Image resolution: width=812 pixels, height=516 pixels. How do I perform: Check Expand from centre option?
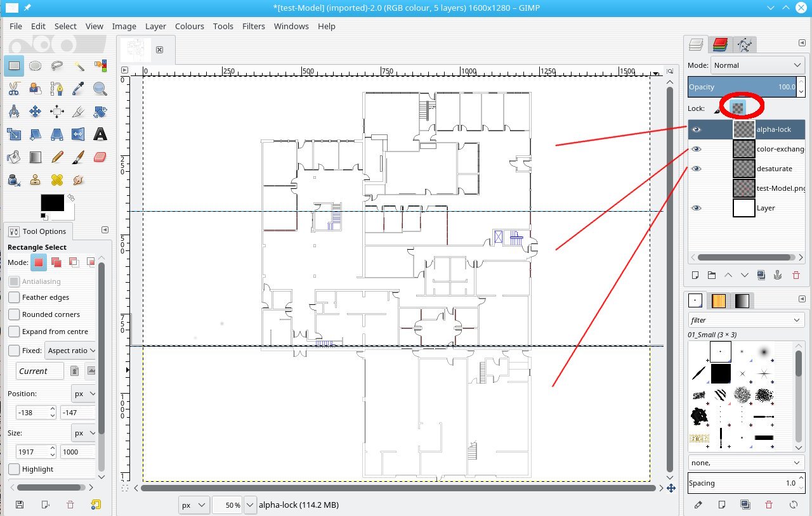(14, 332)
